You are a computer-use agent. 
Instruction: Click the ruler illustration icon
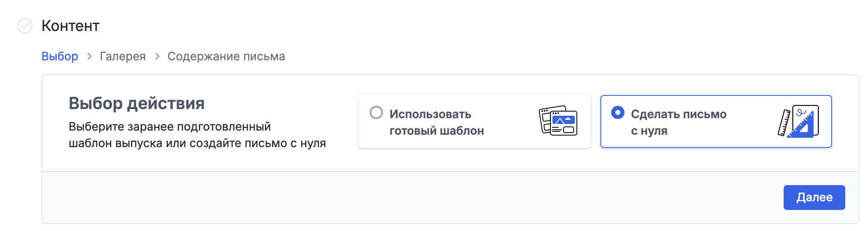784,123
